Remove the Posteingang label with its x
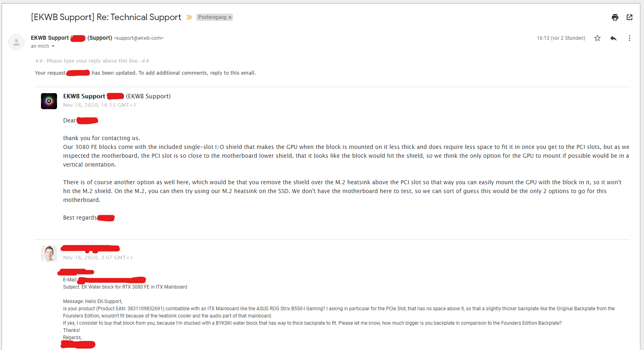This screenshot has height=350, width=644. click(x=230, y=17)
